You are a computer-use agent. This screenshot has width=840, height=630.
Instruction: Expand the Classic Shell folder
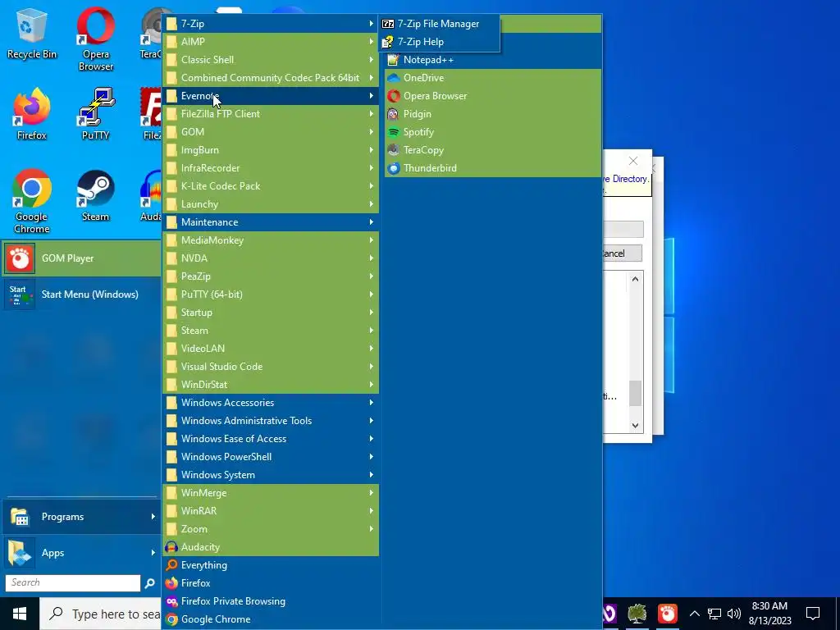[271, 60]
